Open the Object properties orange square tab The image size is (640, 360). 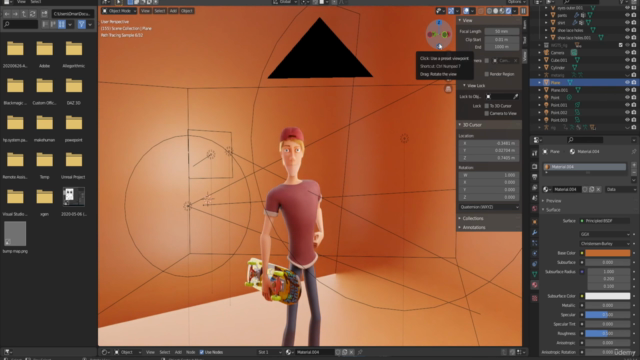[534, 222]
